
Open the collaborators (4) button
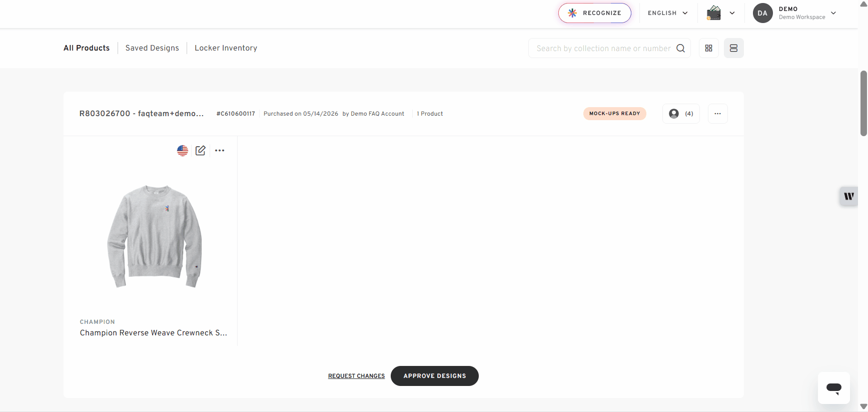(x=681, y=114)
